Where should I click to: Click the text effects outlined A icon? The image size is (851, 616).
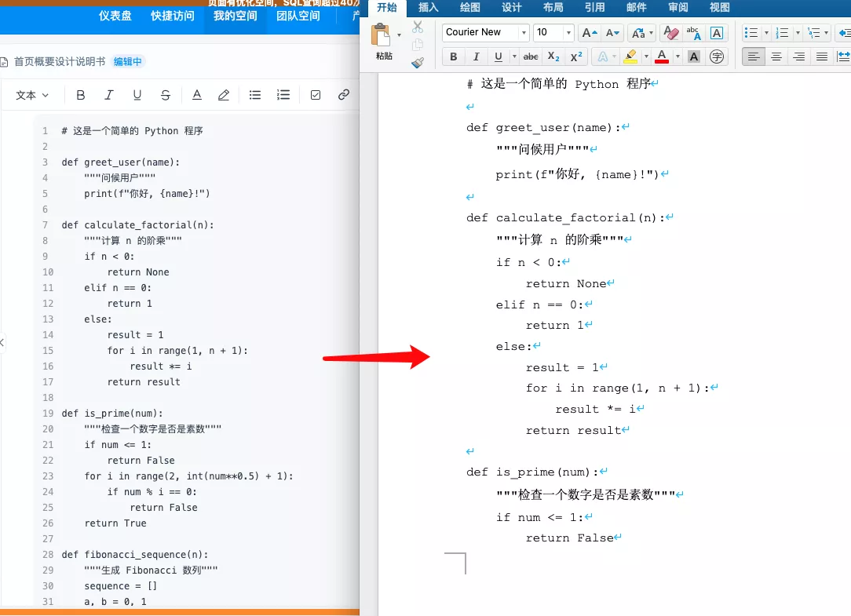[602, 56]
